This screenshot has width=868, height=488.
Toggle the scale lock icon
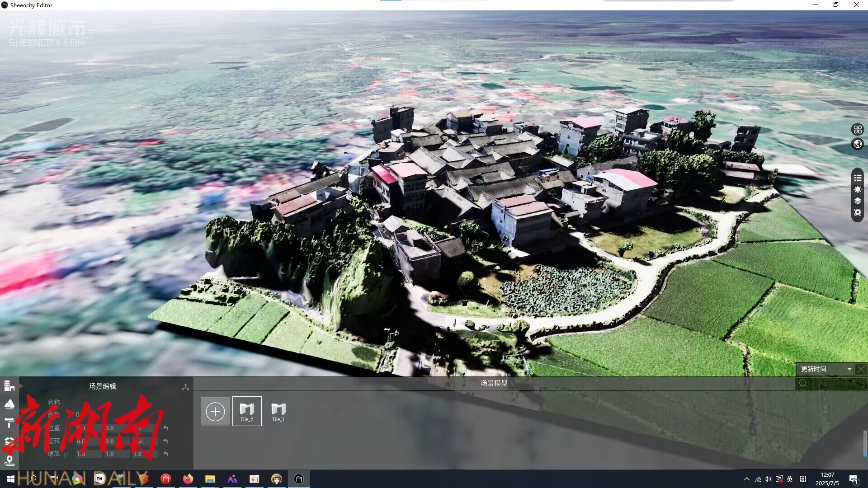66,455
